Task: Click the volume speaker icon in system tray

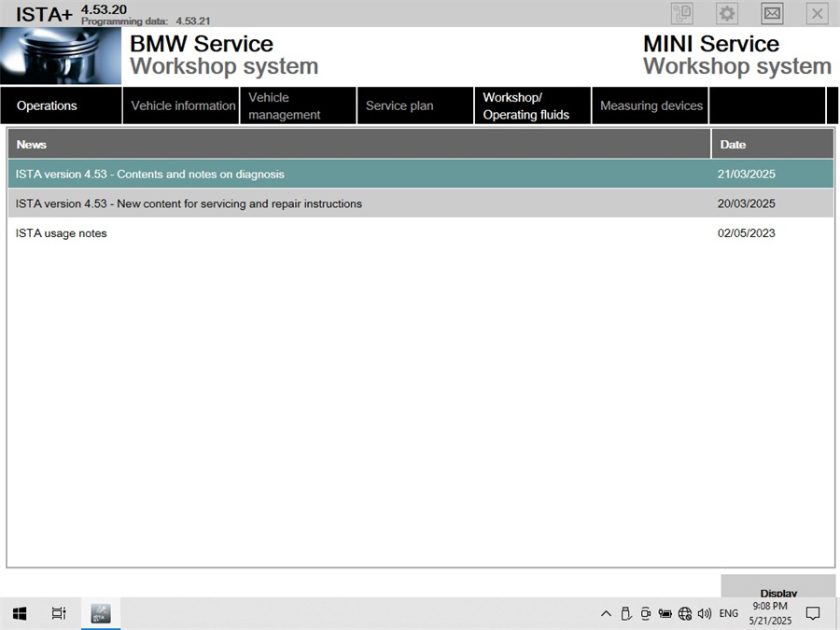Action: pyautogui.click(x=705, y=613)
